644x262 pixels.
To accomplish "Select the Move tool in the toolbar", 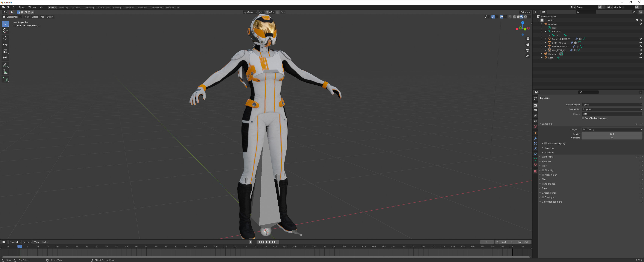I will (x=5, y=38).
